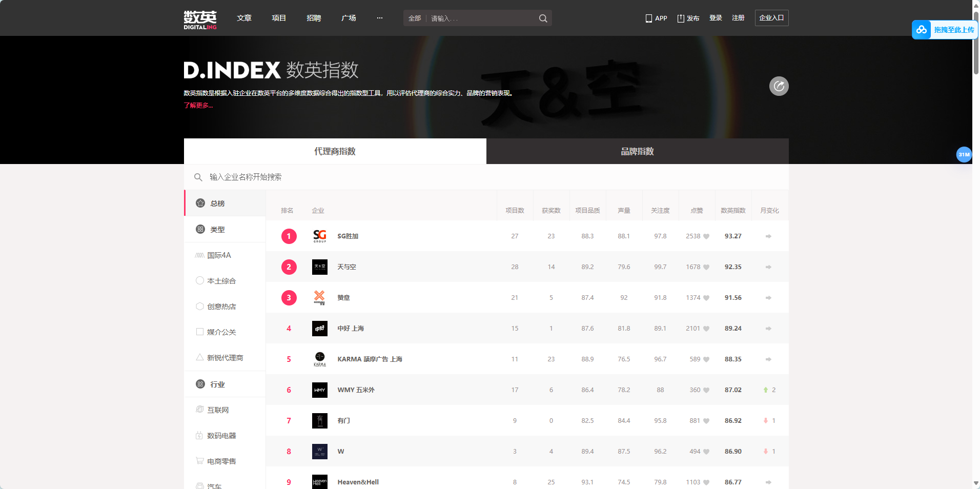The image size is (980, 489).
Task: Click the DIGITALING logo
Action: [x=200, y=19]
